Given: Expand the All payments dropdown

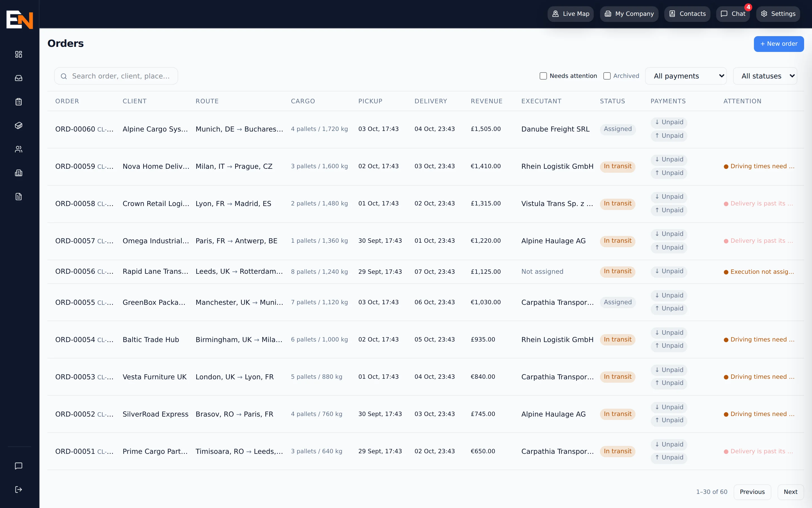Looking at the screenshot, I should tap(686, 76).
